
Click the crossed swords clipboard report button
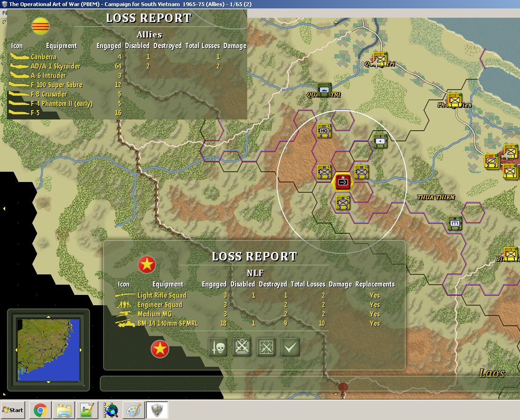tap(242, 347)
